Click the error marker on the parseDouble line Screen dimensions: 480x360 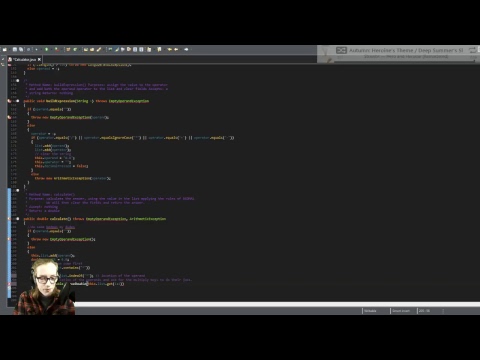(9, 284)
